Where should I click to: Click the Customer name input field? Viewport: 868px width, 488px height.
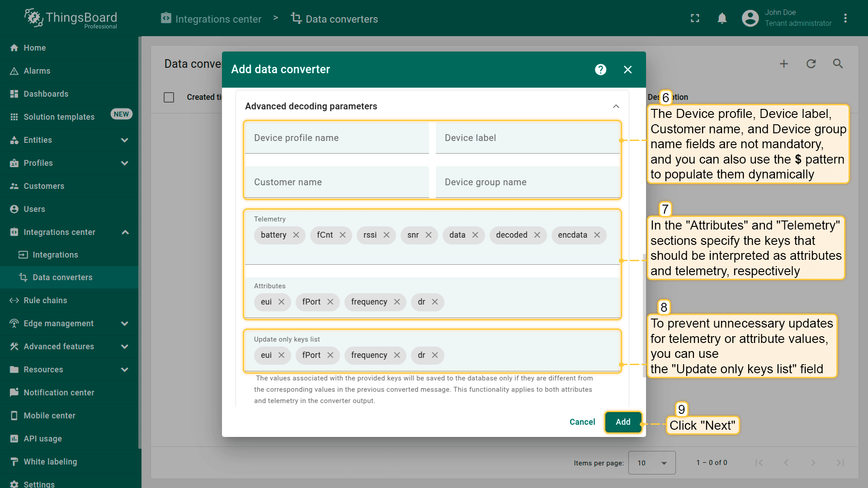pos(337,182)
